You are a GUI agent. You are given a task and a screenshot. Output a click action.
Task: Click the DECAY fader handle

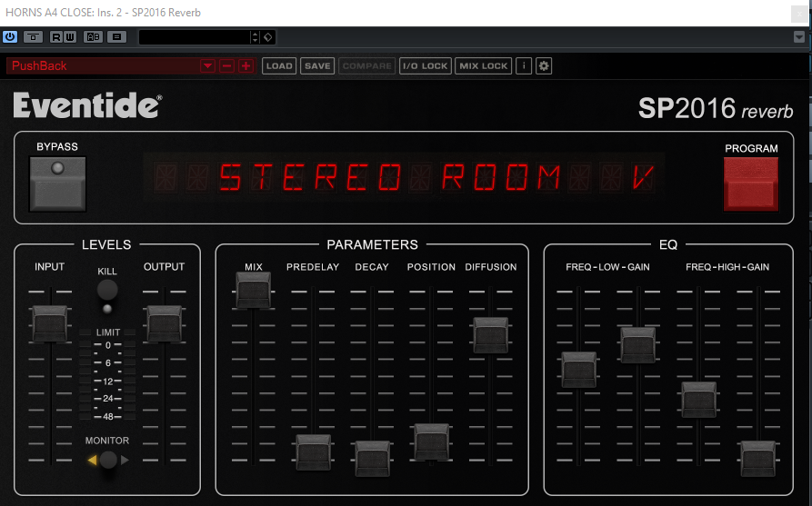(372, 459)
